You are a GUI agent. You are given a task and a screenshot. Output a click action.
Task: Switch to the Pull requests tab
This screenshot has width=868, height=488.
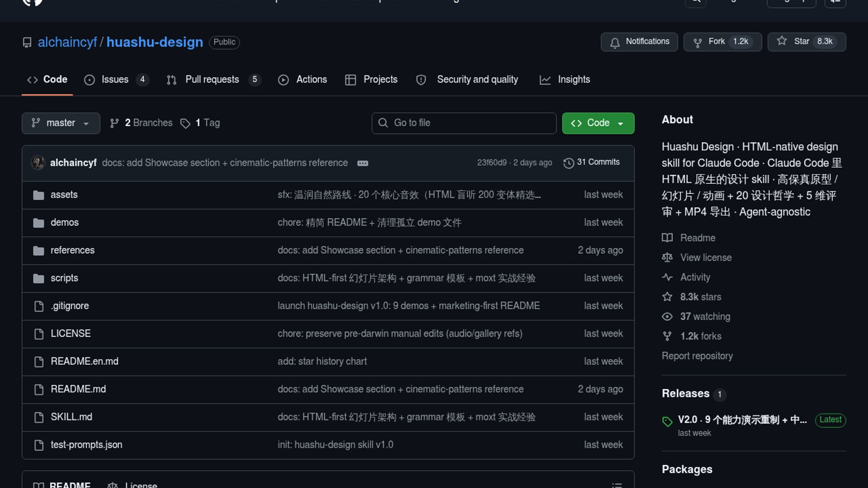(212, 80)
